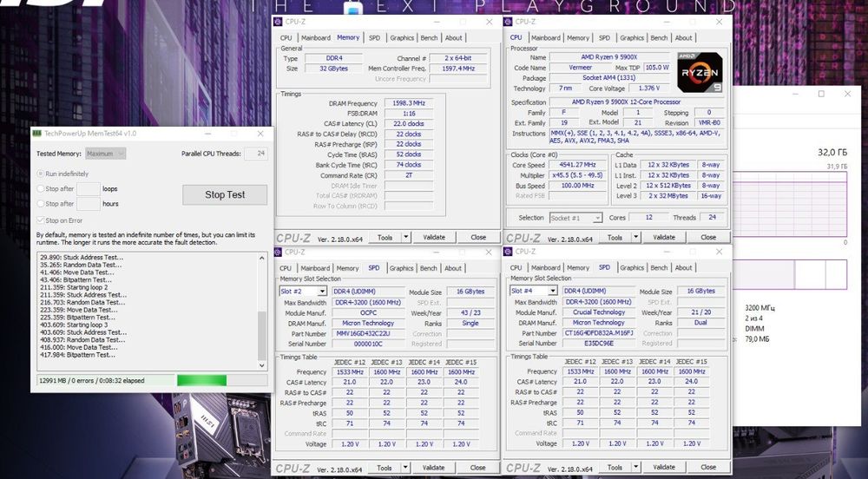868x479 pixels.
Task: Click the Stop after hours input field
Action: click(x=88, y=204)
